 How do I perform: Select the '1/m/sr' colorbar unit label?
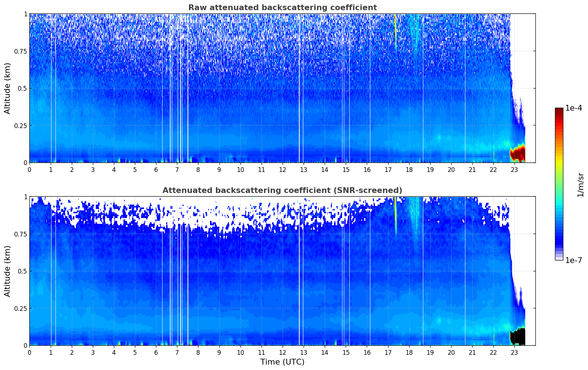click(580, 185)
